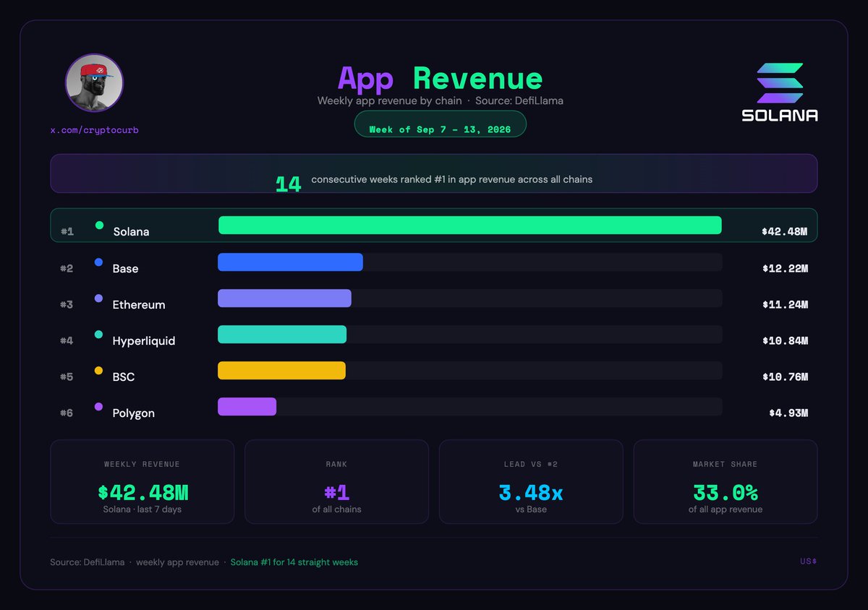Image resolution: width=868 pixels, height=610 pixels.
Task: Click the SOLANA wordmark text
Action: pos(780,115)
